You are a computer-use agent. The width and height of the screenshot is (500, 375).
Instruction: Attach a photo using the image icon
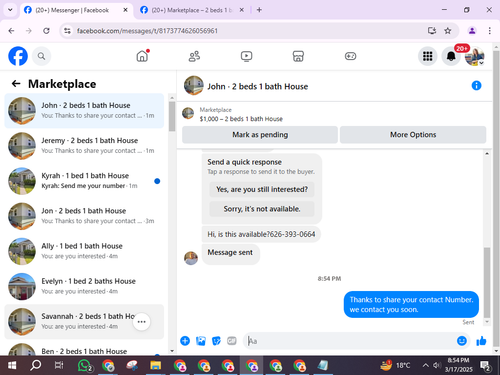(x=201, y=341)
